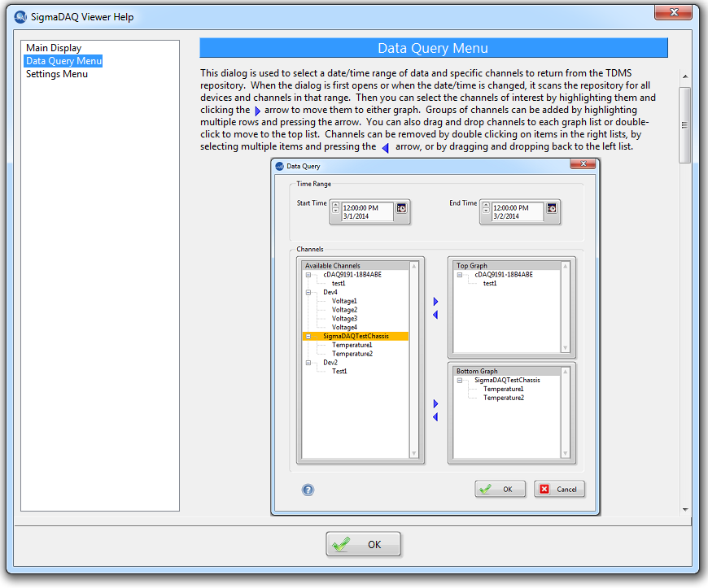The height and width of the screenshot is (588, 708).
Task: Click left arrow to remove from Bottom Graph
Action: 435,417
